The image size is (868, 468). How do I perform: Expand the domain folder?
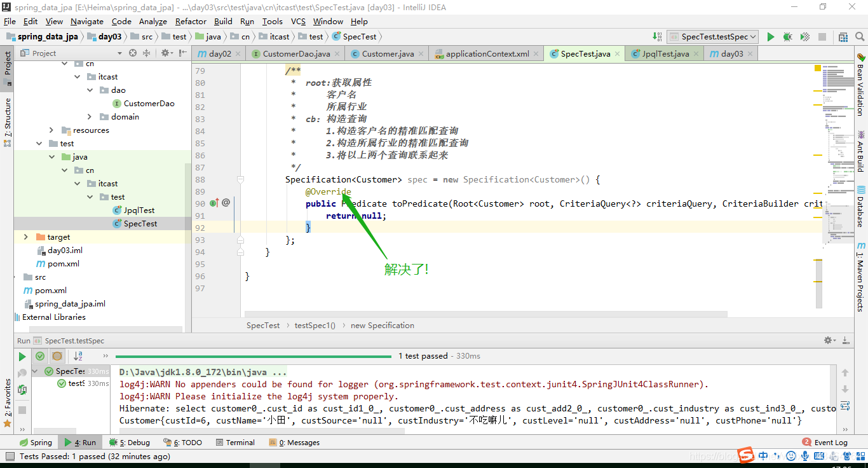90,117
